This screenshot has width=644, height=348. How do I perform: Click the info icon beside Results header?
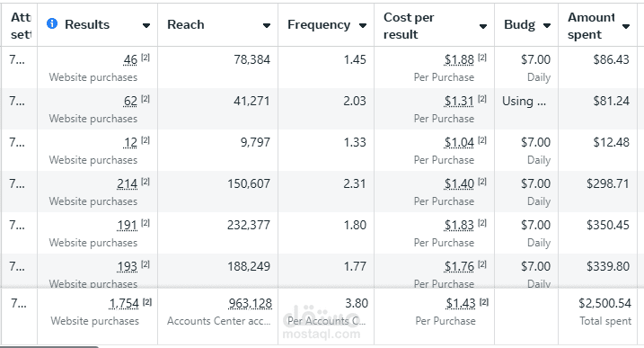pyautogui.click(x=52, y=24)
